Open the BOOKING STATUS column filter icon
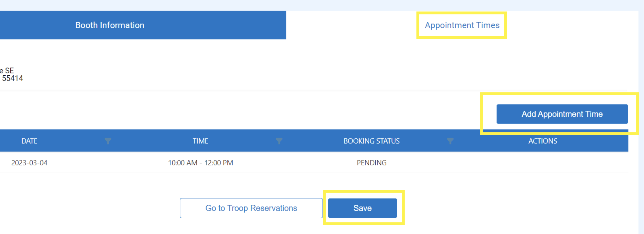 click(x=450, y=141)
